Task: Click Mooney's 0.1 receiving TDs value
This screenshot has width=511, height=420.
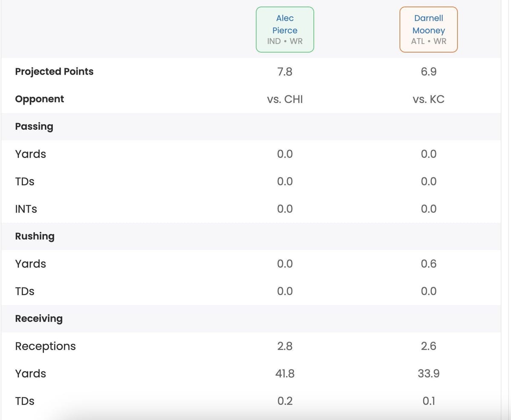Action: (x=428, y=401)
